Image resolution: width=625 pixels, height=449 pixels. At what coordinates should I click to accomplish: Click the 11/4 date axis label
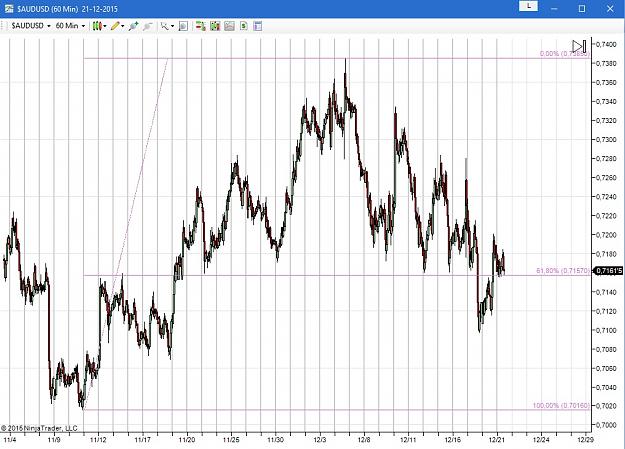(10, 440)
